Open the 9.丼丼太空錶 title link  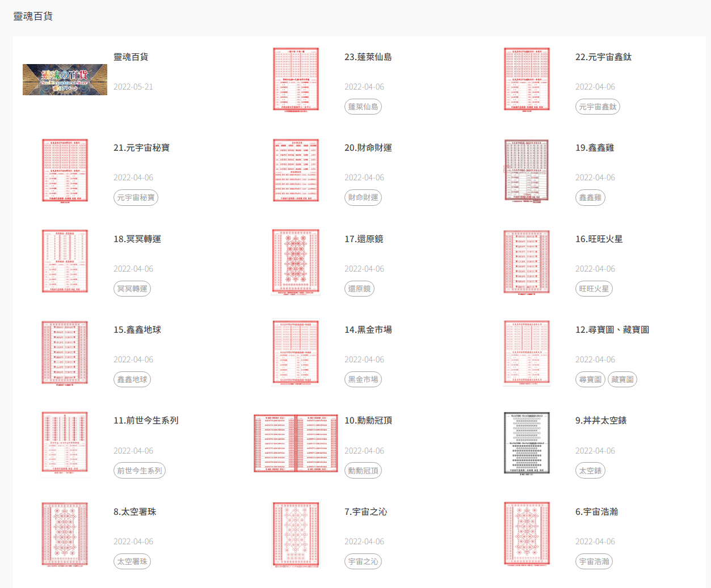[x=601, y=420]
